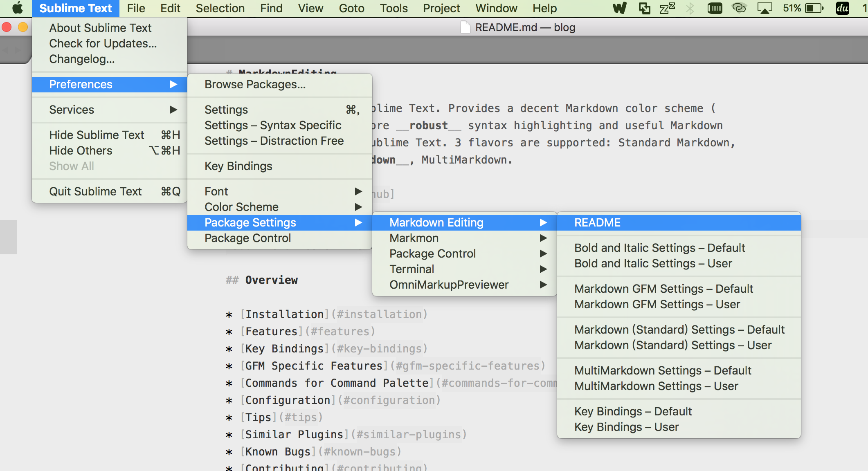The image size is (868, 471).
Task: Open the Tools menu
Action: pyautogui.click(x=394, y=8)
